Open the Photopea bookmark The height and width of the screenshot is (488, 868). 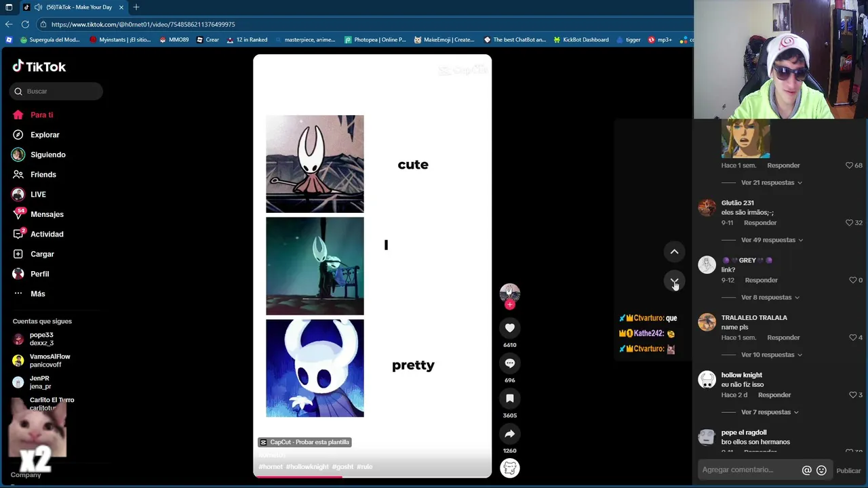pyautogui.click(x=375, y=40)
